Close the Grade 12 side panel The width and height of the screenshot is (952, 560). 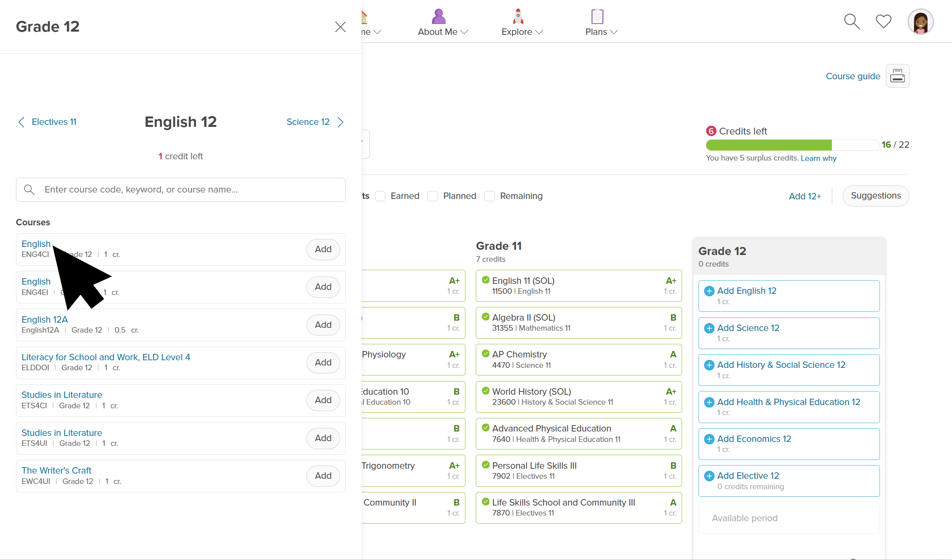340,27
